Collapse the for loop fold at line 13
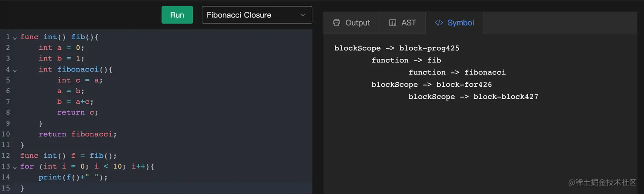The image size is (644, 194). (x=15, y=167)
